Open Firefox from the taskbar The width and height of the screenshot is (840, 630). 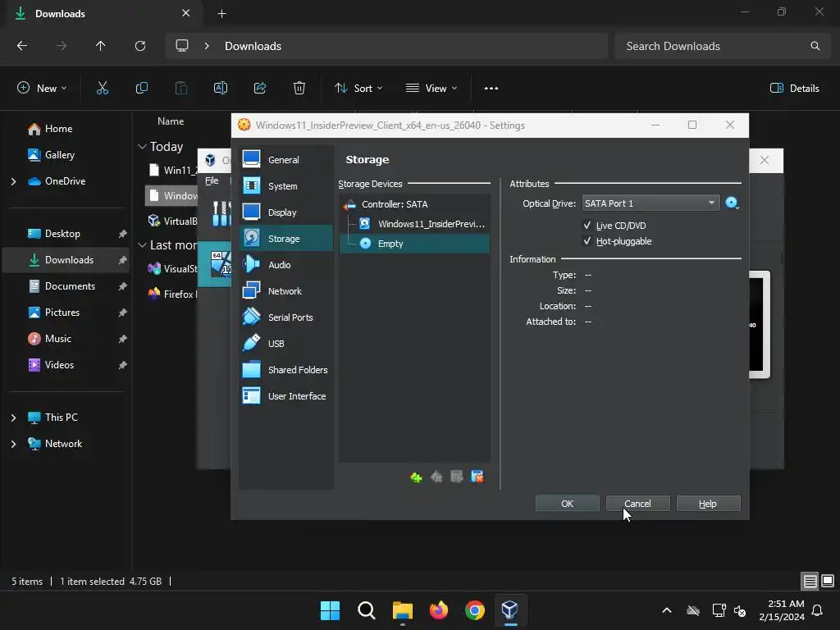tap(439, 610)
